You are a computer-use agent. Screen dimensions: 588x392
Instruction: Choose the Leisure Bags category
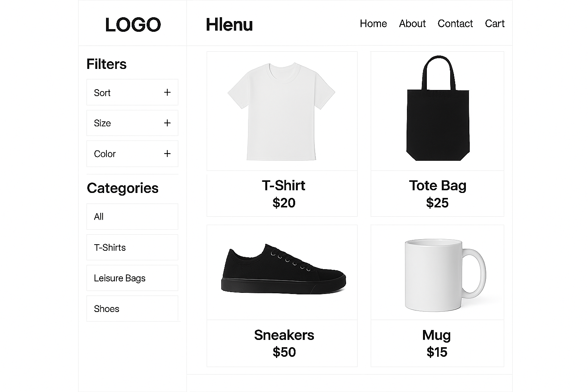132,278
